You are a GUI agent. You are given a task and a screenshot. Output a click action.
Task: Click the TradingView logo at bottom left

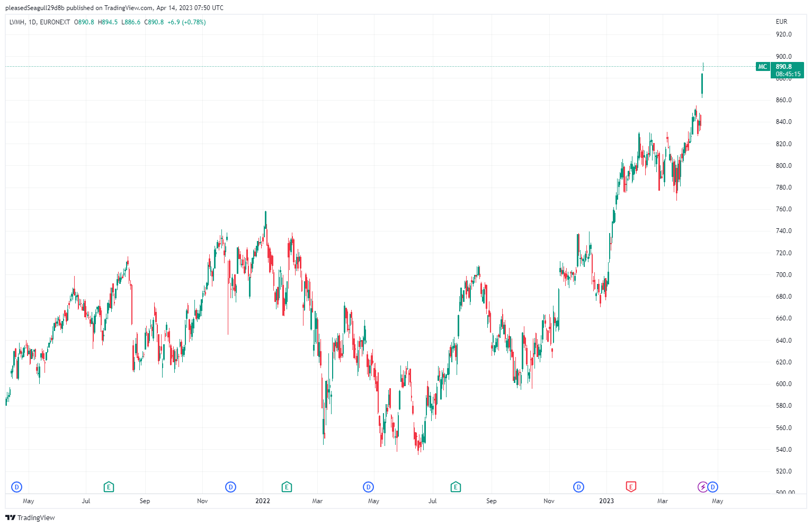point(30,517)
